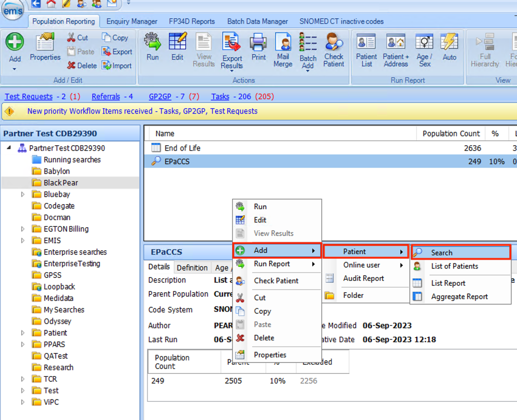Expand the TCR folder

[22, 379]
